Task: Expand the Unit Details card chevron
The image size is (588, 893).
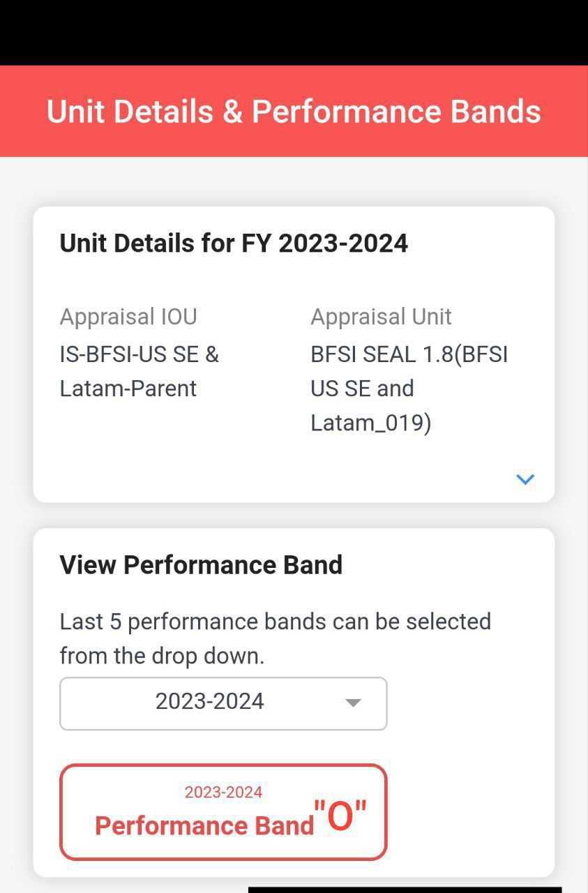Action: click(x=525, y=479)
